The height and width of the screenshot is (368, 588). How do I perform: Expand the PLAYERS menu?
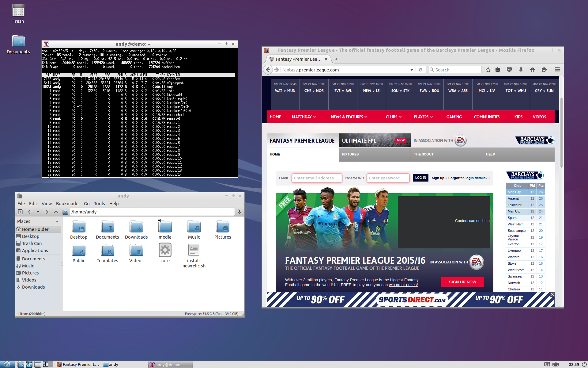click(423, 117)
